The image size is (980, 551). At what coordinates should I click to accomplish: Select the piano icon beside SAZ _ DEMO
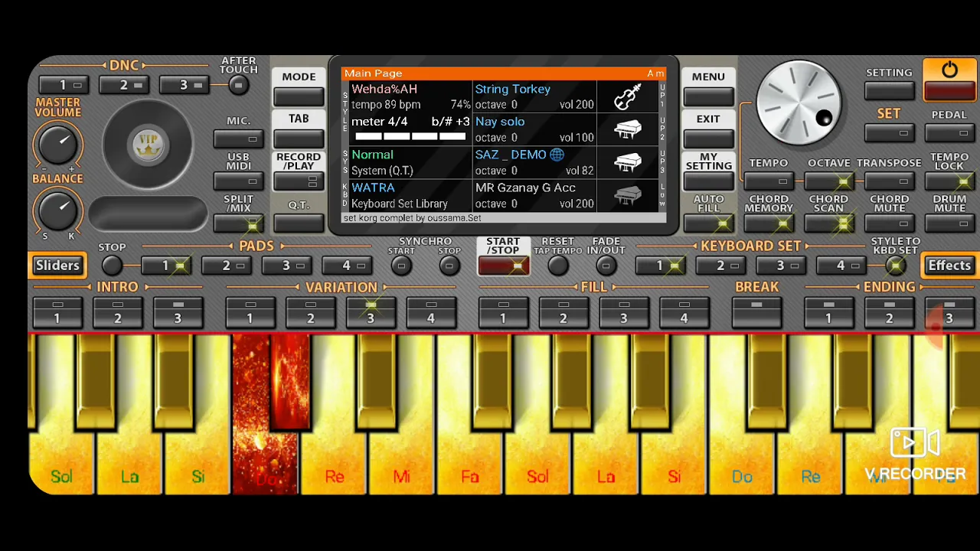coord(627,163)
